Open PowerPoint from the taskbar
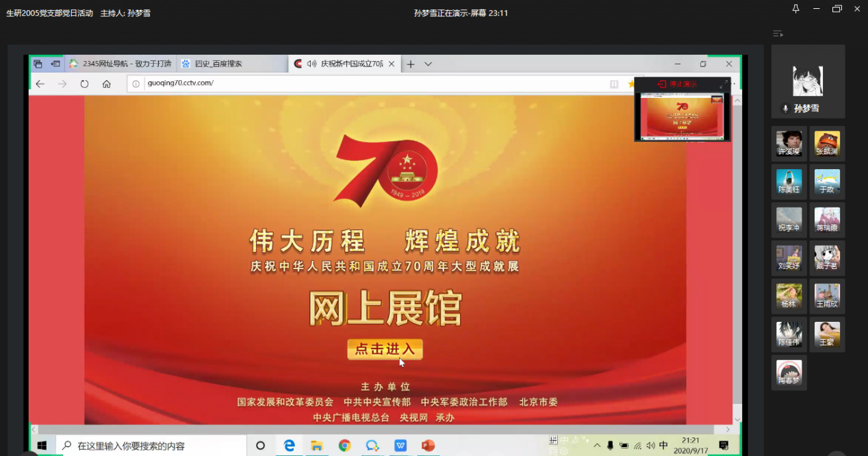Viewport: 868px width, 456px height. 429,446
